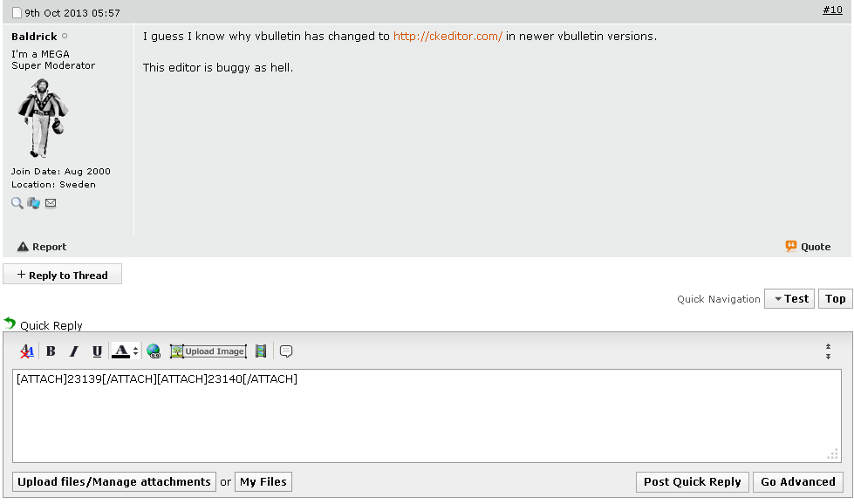Open the ckeditor.com link
854x504 pixels.
click(x=447, y=37)
